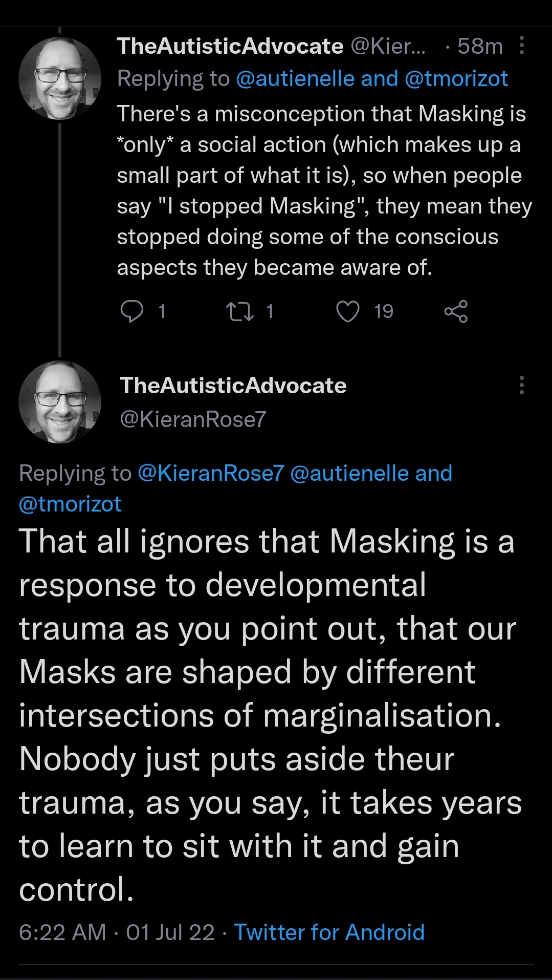This screenshot has height=980, width=552.
Task: Open the @tmorizot mention in the main tweet
Action: click(70, 504)
